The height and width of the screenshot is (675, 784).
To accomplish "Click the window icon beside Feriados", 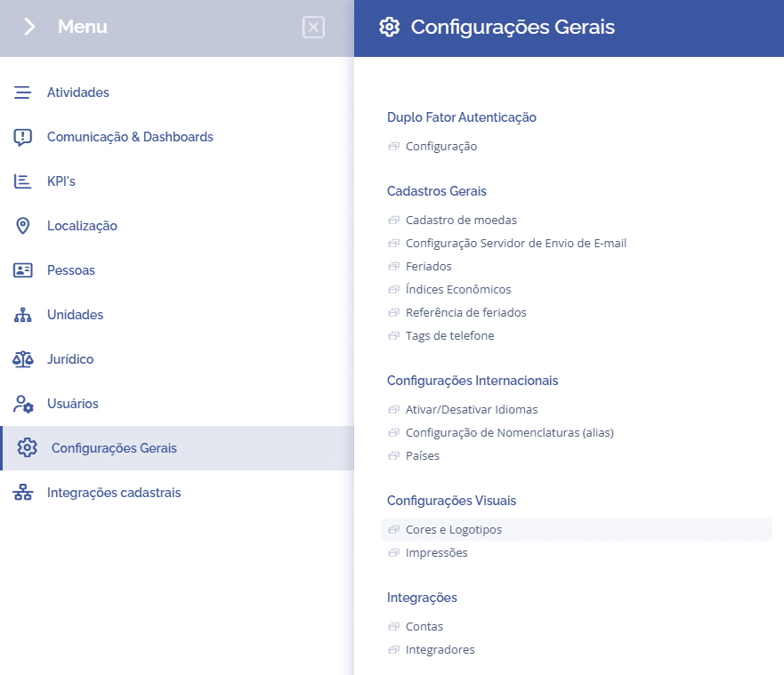I will coord(394,266).
